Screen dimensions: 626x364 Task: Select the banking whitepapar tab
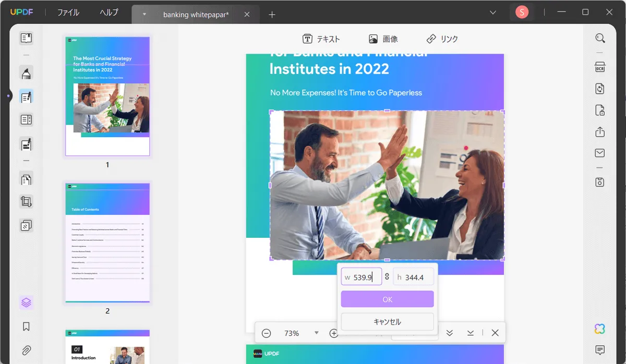[x=196, y=15]
